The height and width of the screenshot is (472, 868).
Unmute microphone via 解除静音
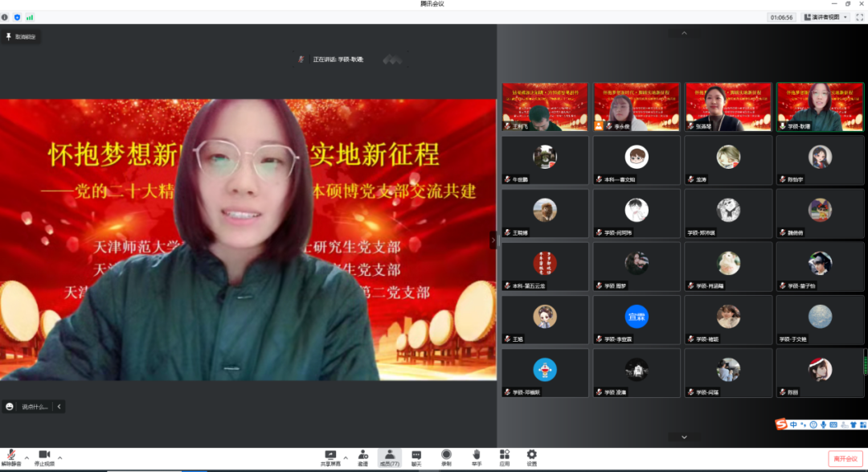click(11, 457)
